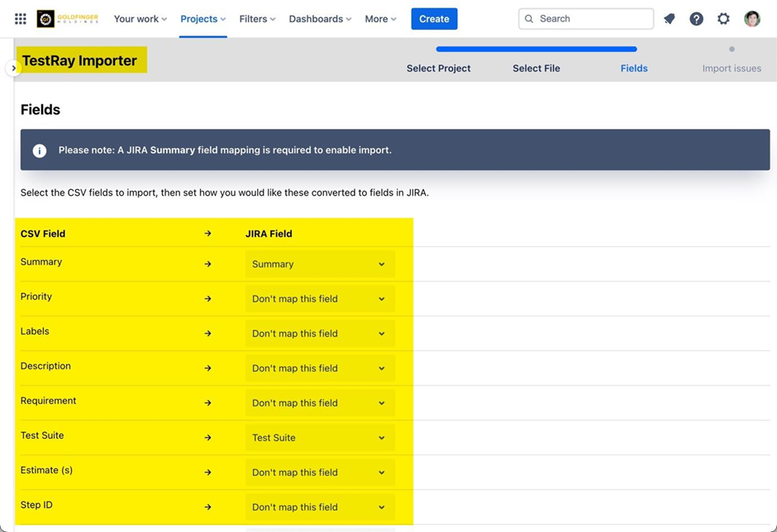Open the Filters menu
The image size is (777, 532).
(x=257, y=19)
